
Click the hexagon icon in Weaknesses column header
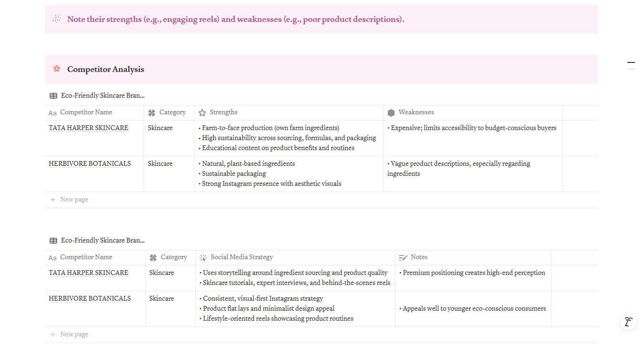pos(391,113)
